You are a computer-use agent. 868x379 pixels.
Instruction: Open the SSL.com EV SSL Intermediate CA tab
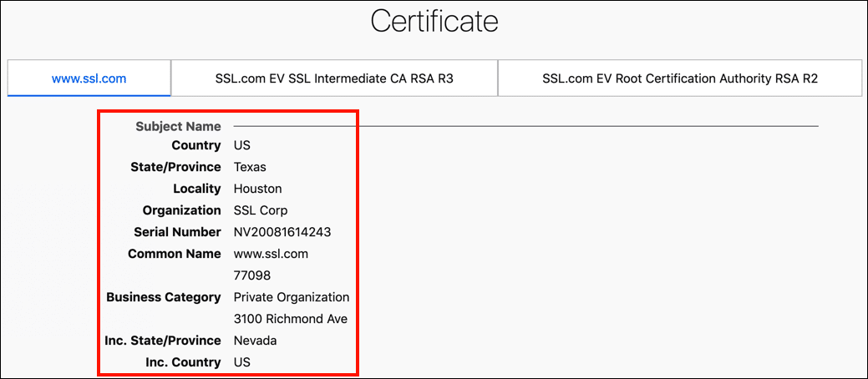click(334, 78)
